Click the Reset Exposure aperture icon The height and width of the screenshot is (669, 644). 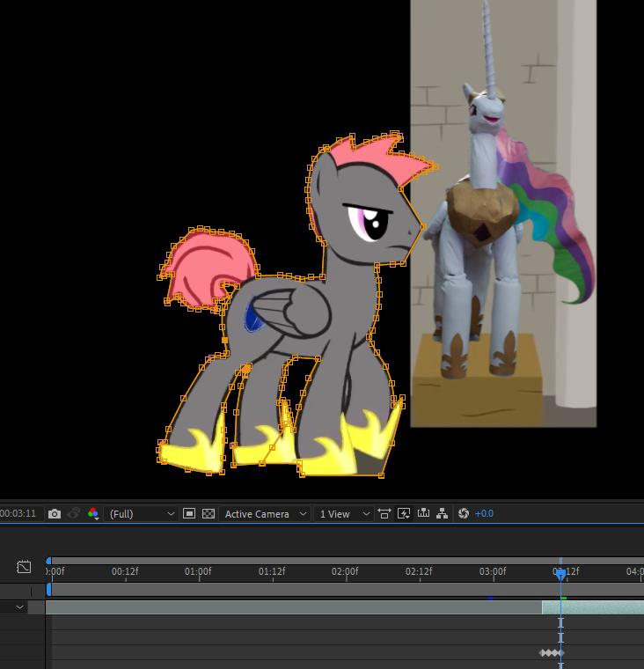464,513
